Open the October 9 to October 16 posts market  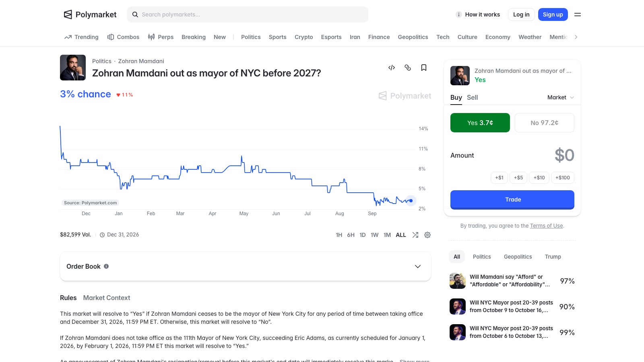pyautogui.click(x=512, y=306)
